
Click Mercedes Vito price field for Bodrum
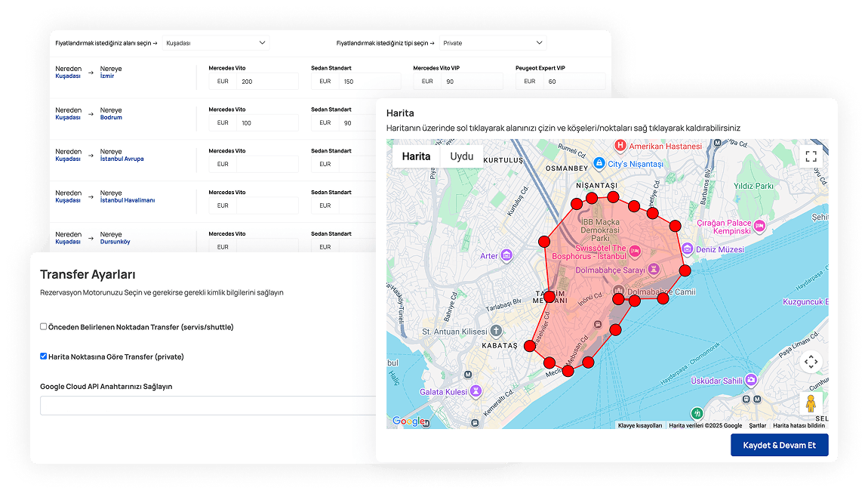[267, 123]
